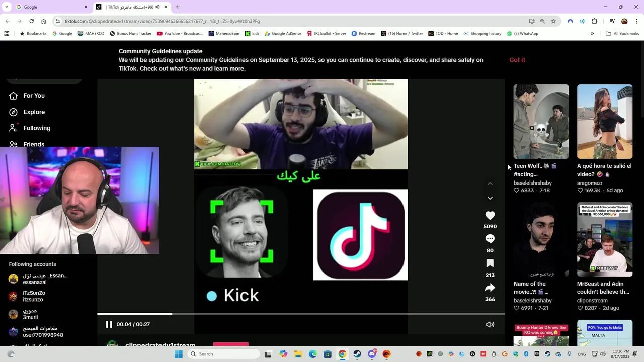Mute the TikTok video volume
Screen dimensions: 644x362
490,324
